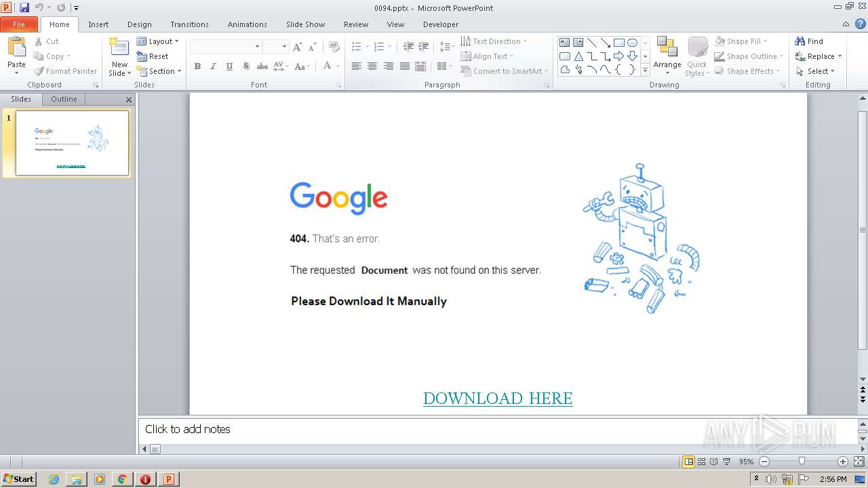This screenshot has width=868, height=488.
Task: Open the Arrange menu
Action: coord(667,57)
